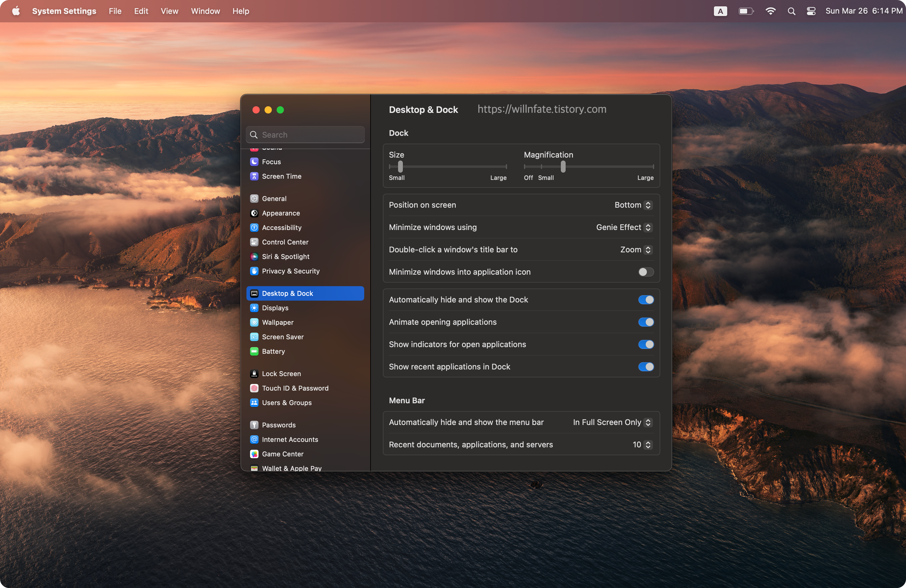906x588 pixels.
Task: Click the Game Center icon in sidebar
Action: click(254, 454)
